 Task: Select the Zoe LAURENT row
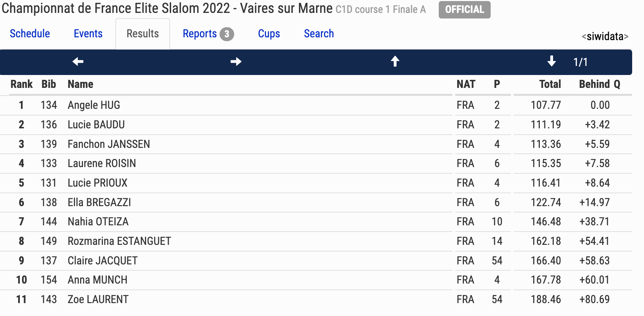point(316,299)
